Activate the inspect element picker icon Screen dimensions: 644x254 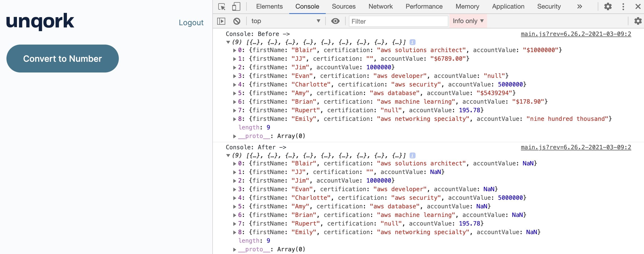[222, 6]
